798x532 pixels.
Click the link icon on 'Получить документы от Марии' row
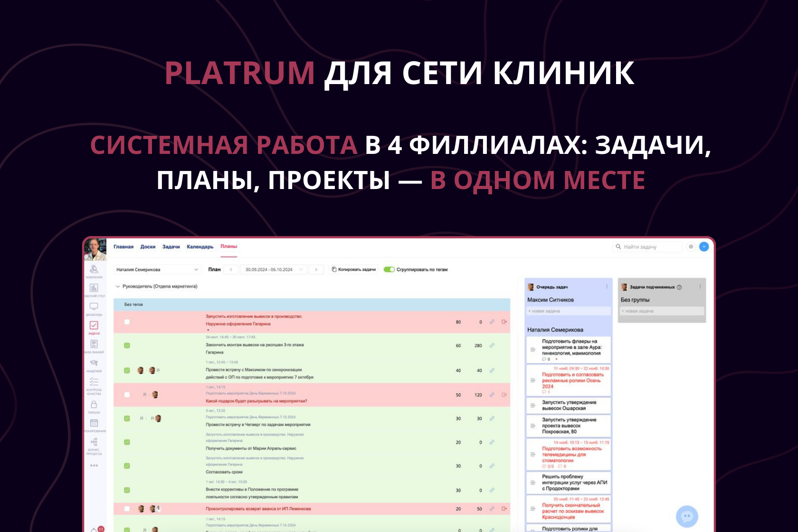click(492, 442)
